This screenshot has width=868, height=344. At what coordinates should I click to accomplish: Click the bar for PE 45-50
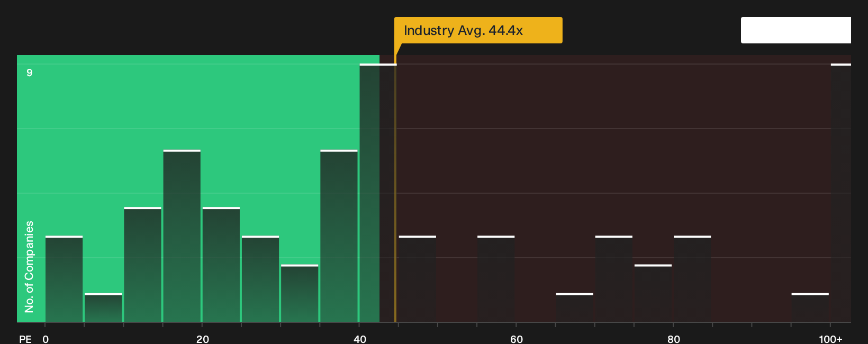pyautogui.click(x=418, y=279)
